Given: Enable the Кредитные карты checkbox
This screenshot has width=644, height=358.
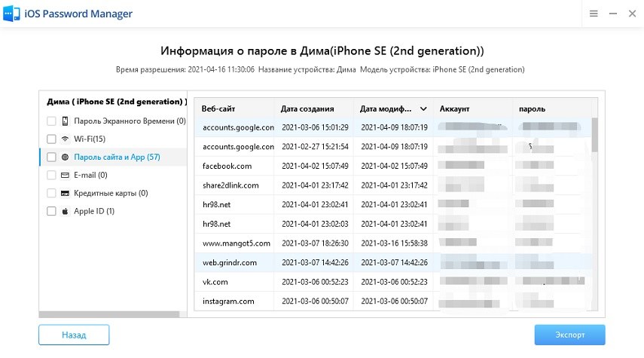Looking at the screenshot, I should click(x=51, y=193).
